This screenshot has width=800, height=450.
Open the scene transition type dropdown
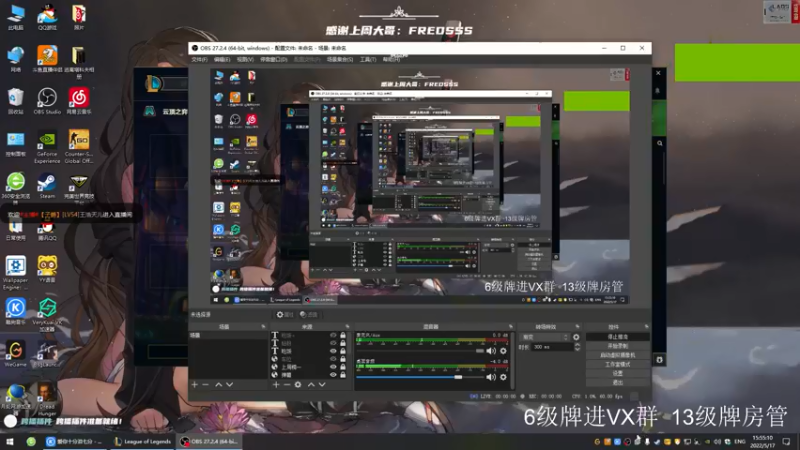(x=544, y=337)
